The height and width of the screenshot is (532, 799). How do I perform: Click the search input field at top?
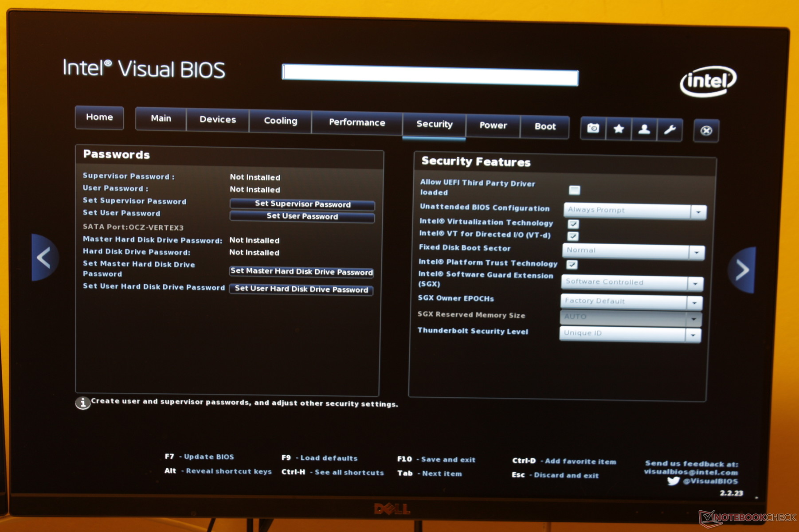[430, 74]
